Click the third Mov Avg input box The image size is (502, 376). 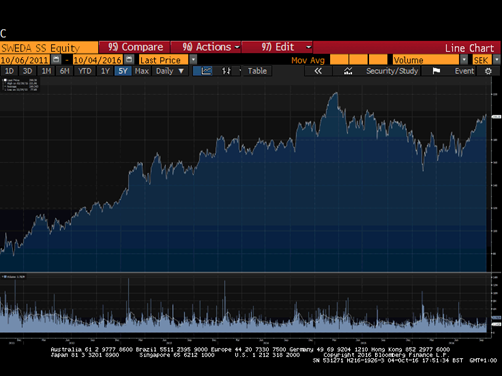[378, 60]
